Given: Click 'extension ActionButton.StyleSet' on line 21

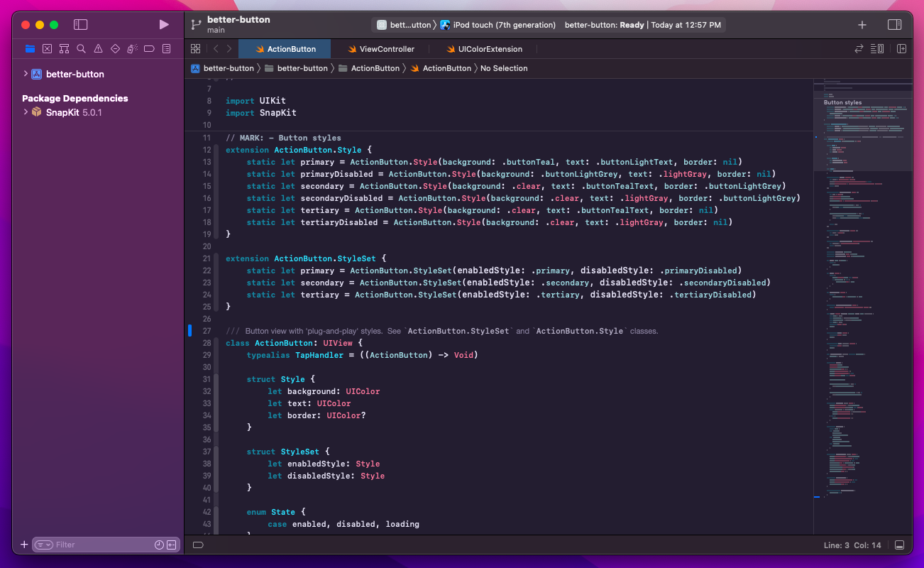Looking at the screenshot, I should [x=301, y=258].
